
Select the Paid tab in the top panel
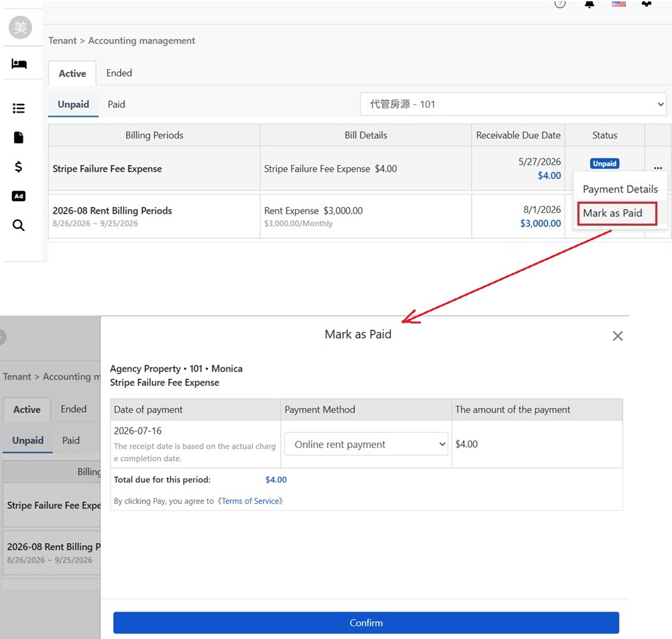coord(116,104)
